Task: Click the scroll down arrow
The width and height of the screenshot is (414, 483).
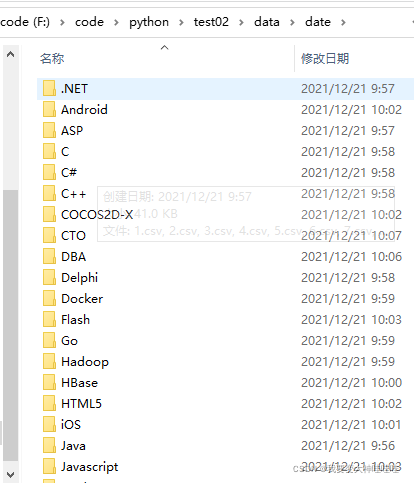Action: click(x=10, y=474)
